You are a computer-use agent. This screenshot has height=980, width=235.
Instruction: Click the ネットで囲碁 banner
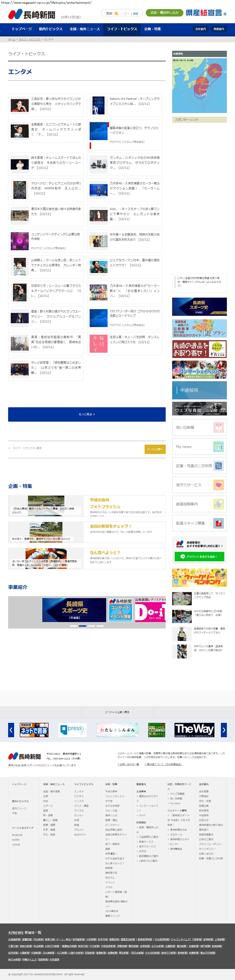[34, 730]
